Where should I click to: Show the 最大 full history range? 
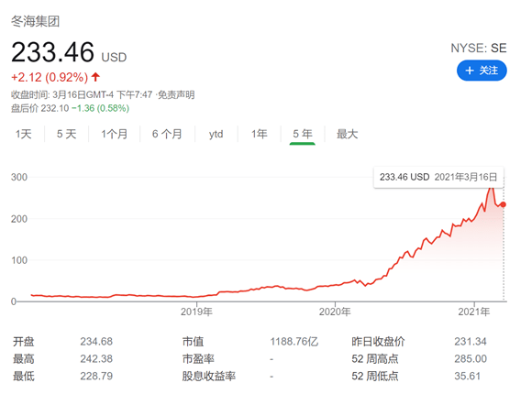tap(347, 134)
